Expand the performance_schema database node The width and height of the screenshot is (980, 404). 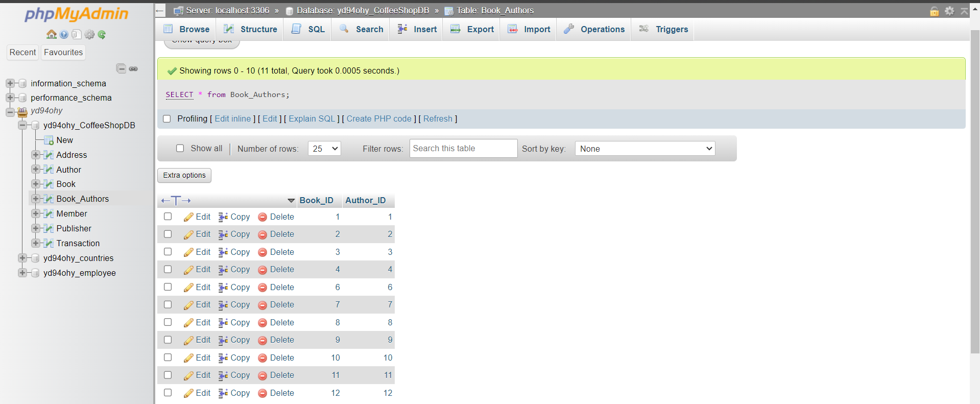tap(10, 98)
